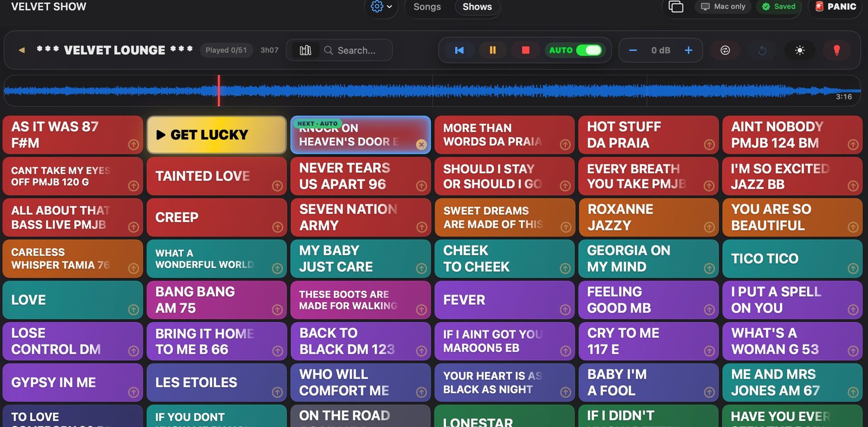Pause the current song
Viewport: 868px width, 427px height.
pos(493,50)
